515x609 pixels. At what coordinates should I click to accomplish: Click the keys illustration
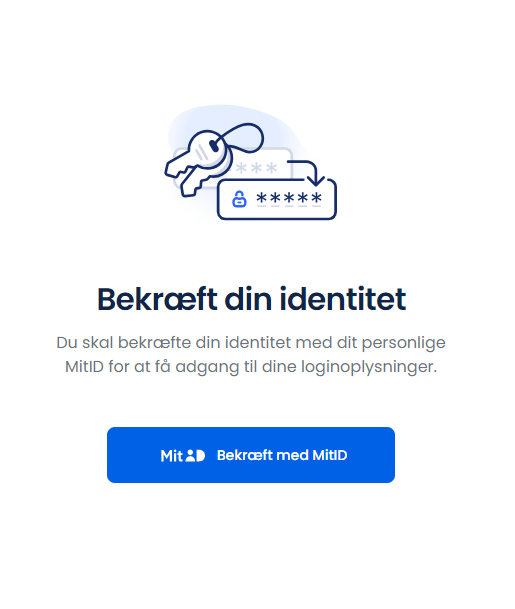(198, 163)
